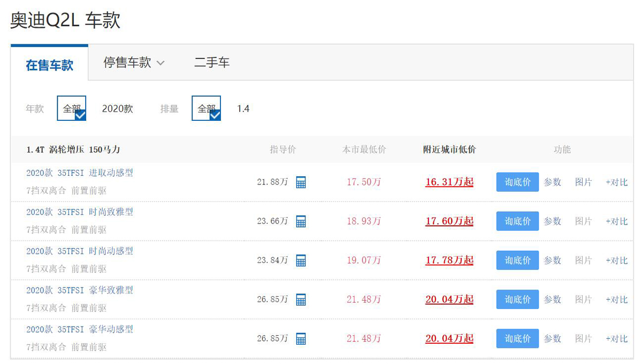642x364 pixels.
Task: Click local lowest price 18.93万
Action: point(364,221)
